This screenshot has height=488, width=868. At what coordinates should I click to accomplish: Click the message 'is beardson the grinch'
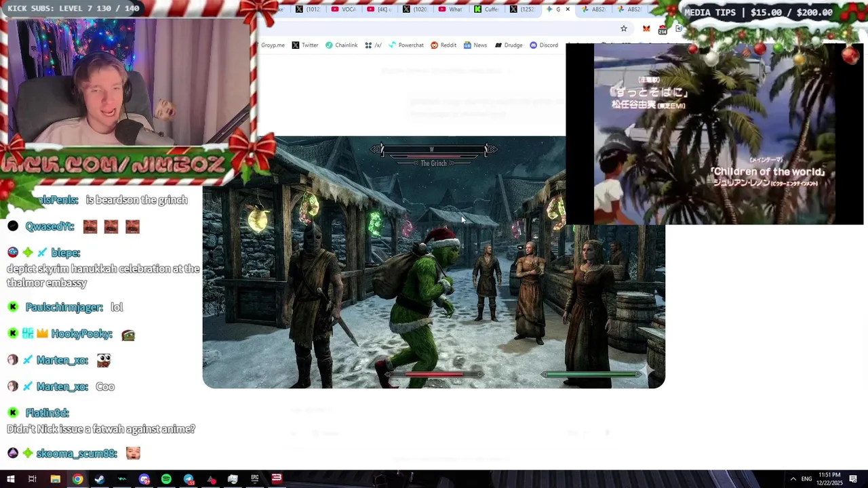[136, 200]
